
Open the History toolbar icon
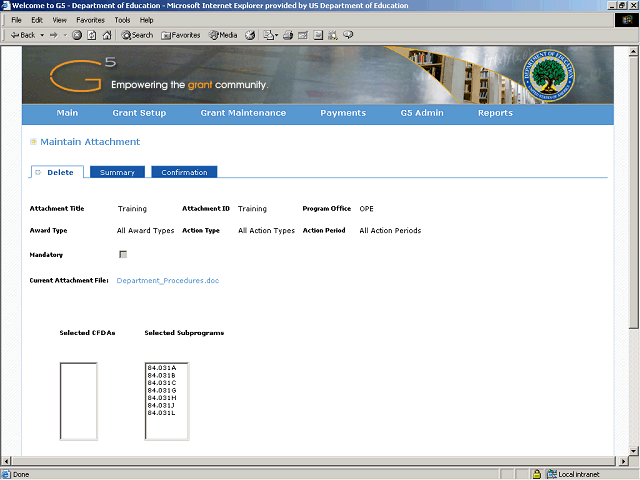click(250, 36)
